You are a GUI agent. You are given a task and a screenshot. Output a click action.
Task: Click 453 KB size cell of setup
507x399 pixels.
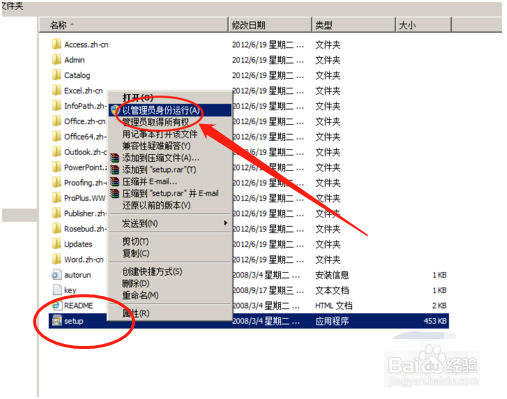[x=435, y=321]
